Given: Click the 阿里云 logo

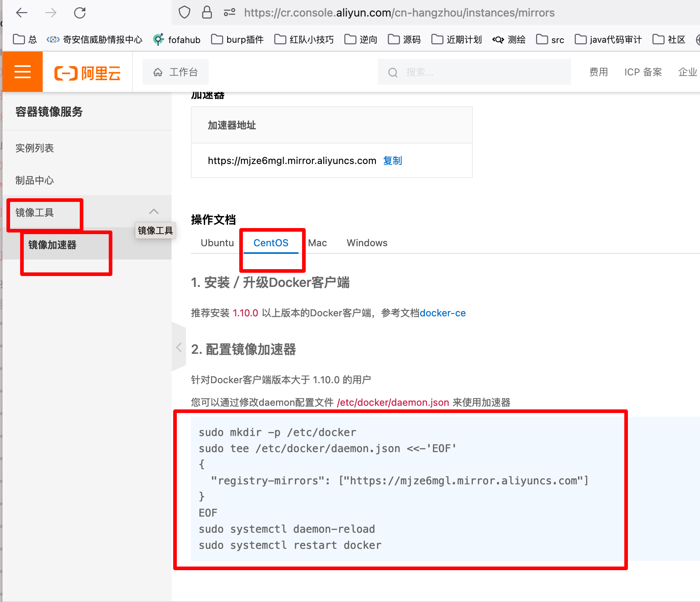Looking at the screenshot, I should (x=87, y=73).
